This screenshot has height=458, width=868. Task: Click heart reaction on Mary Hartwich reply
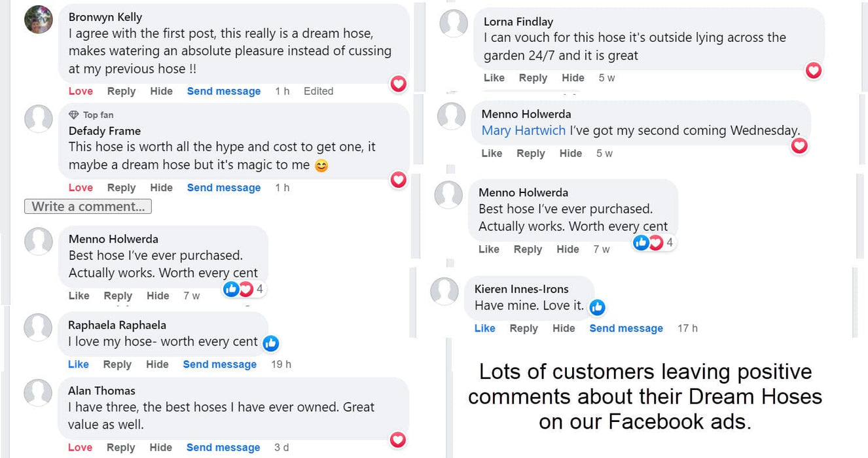pyautogui.click(x=799, y=146)
